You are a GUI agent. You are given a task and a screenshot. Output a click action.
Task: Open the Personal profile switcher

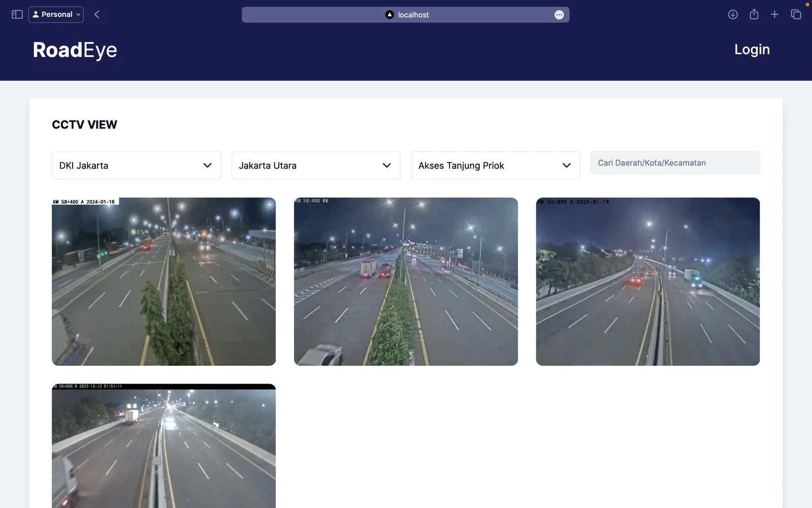tap(56, 15)
